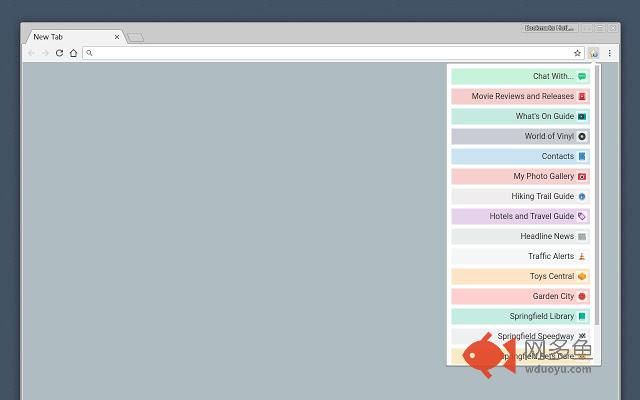Open the extension's toolbar icon

pyautogui.click(x=593, y=53)
